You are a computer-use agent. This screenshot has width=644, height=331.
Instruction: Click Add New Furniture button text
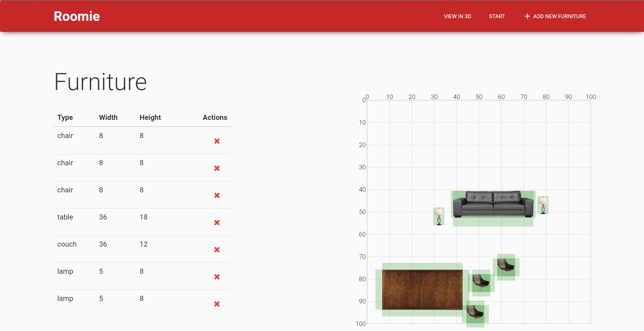point(559,16)
